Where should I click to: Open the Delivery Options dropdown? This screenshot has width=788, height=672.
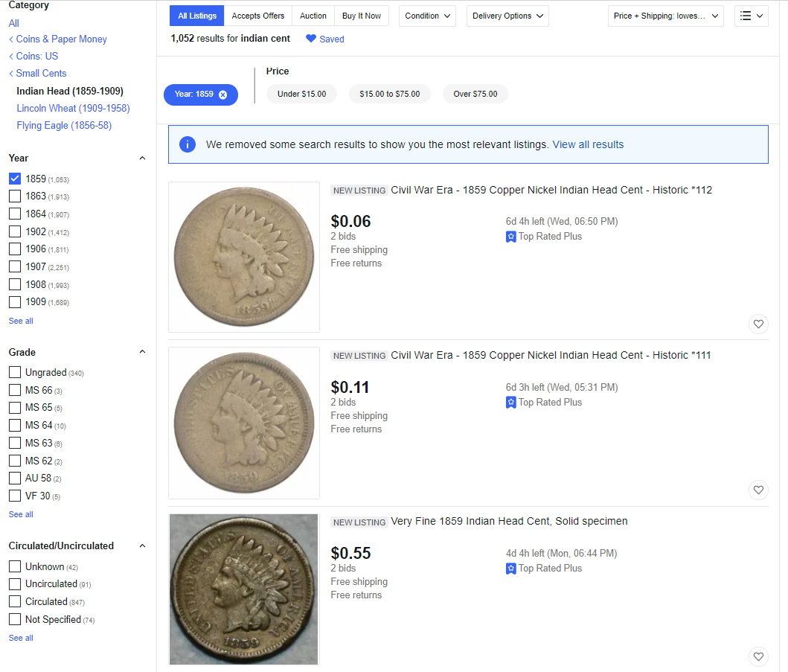coord(507,16)
